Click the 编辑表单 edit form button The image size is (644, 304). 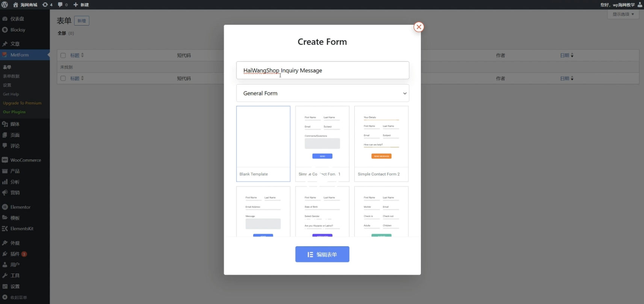(x=322, y=254)
